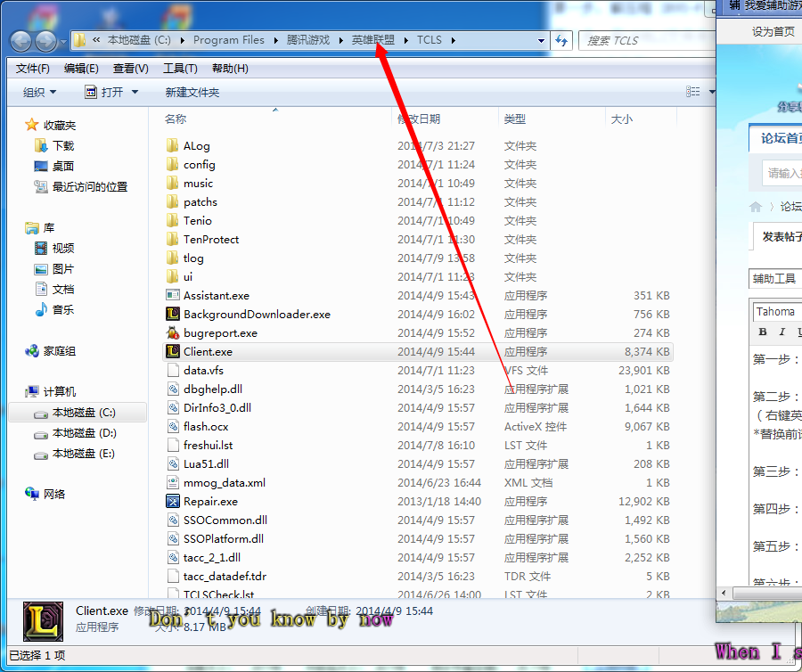
Task: Click the Assistant.exe file icon
Action: (173, 296)
